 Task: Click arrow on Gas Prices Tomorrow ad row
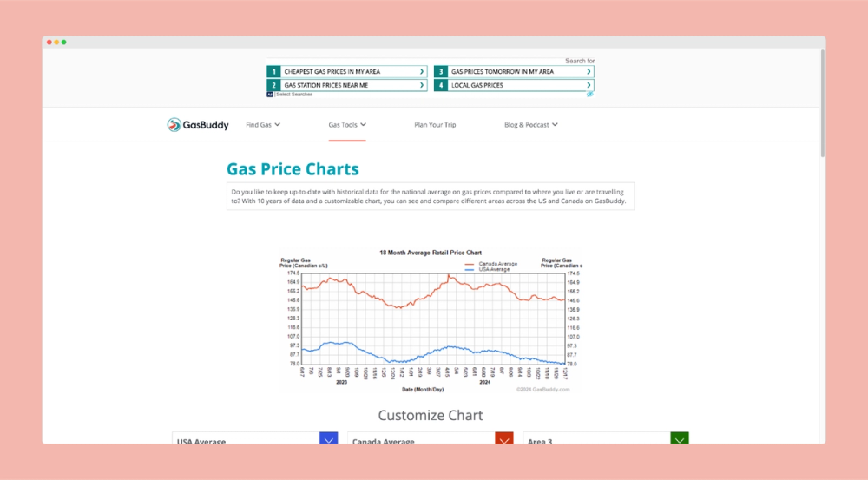(589, 71)
